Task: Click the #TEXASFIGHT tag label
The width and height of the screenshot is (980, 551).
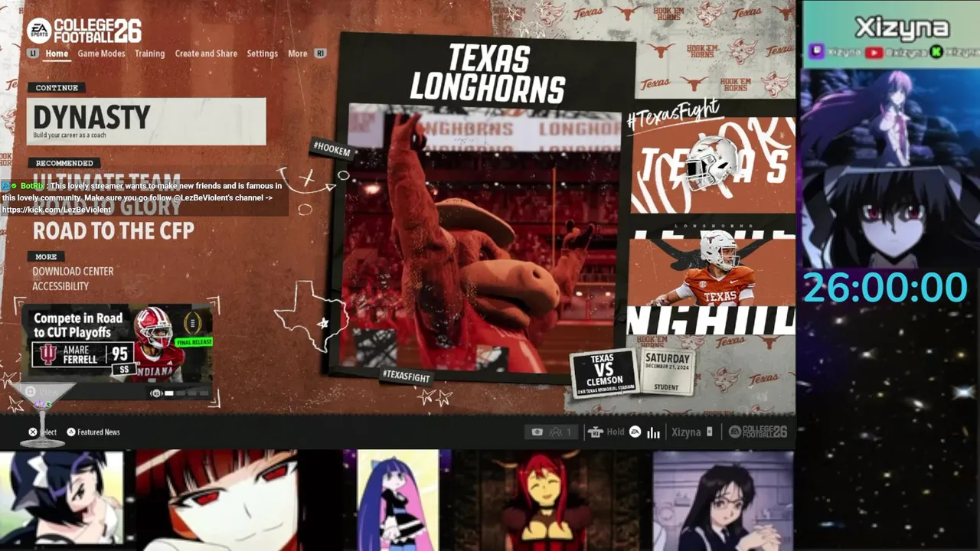Action: (x=407, y=377)
